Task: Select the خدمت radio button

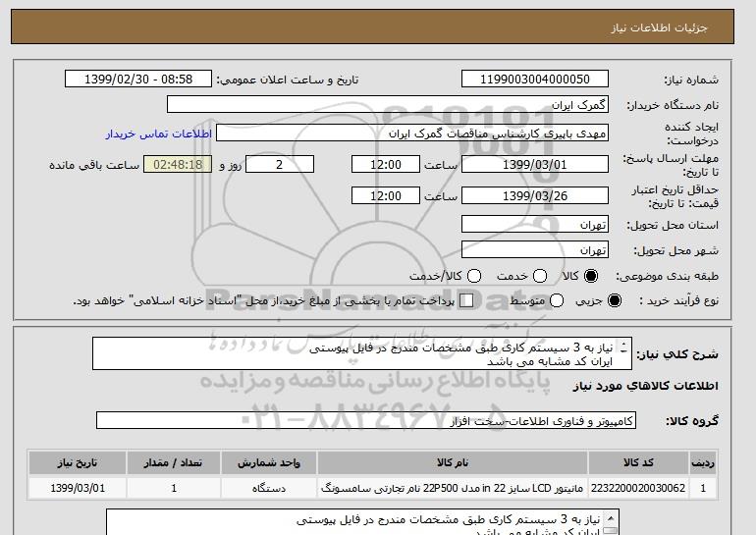Action: (x=540, y=276)
